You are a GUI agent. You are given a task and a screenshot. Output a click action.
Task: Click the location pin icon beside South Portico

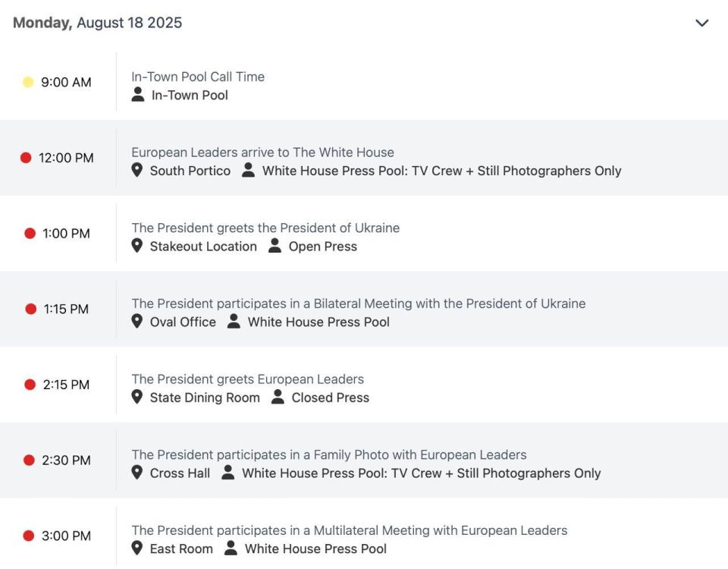(x=136, y=171)
